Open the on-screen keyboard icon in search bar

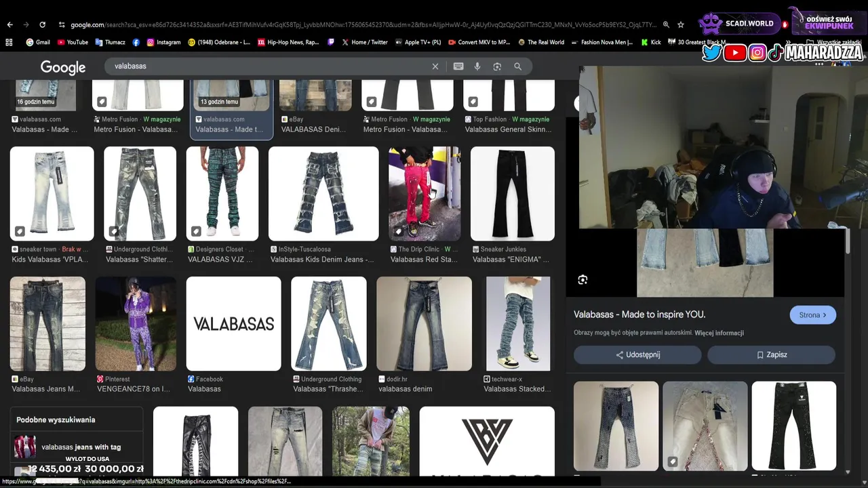pos(458,66)
